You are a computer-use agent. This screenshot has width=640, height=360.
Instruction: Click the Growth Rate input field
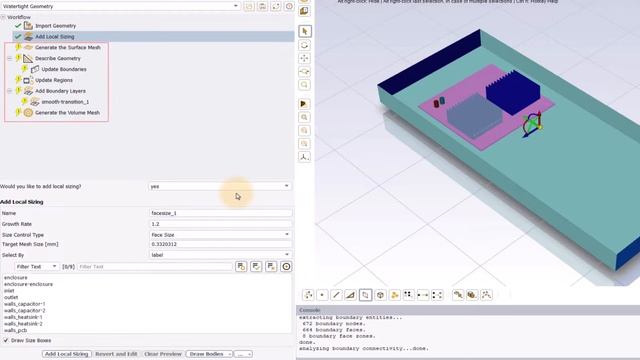point(220,224)
